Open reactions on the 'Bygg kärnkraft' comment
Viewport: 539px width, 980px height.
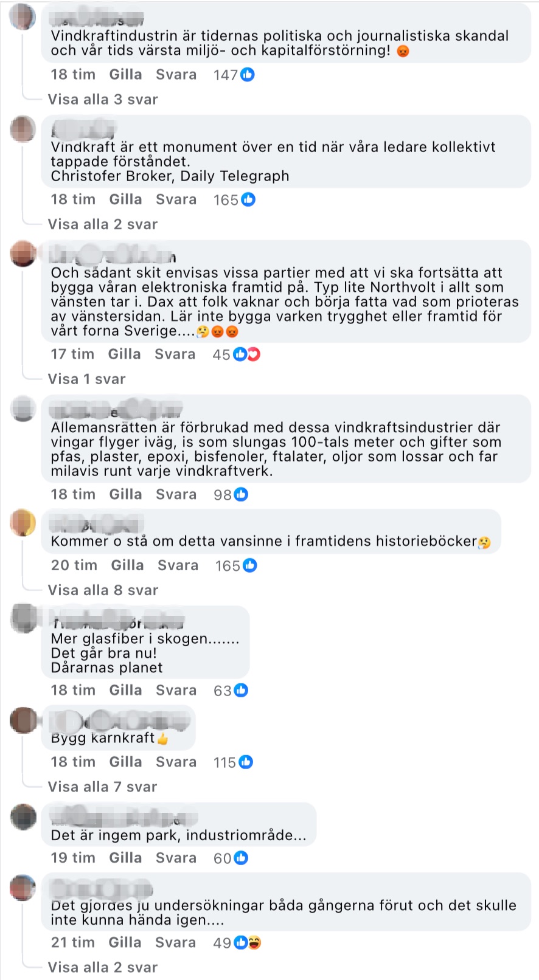click(x=233, y=762)
